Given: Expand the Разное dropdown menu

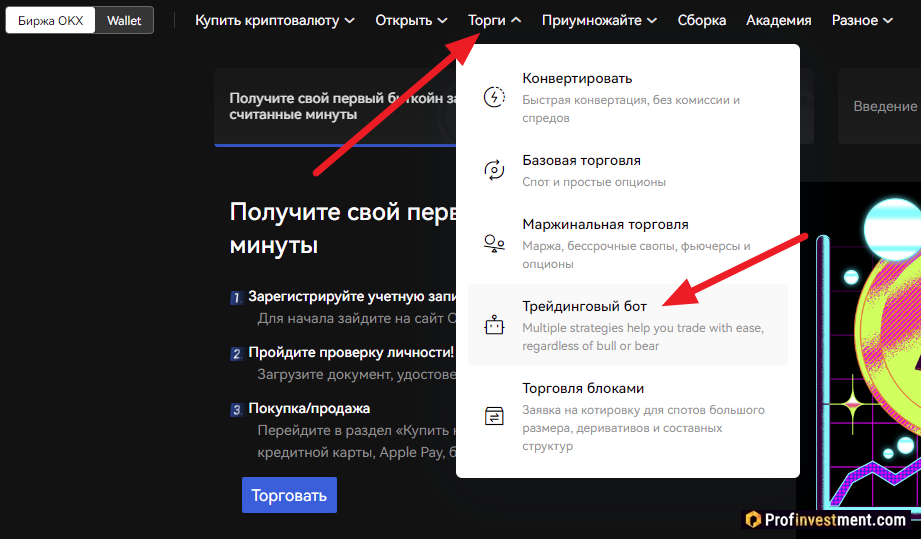Looking at the screenshot, I should [x=862, y=21].
